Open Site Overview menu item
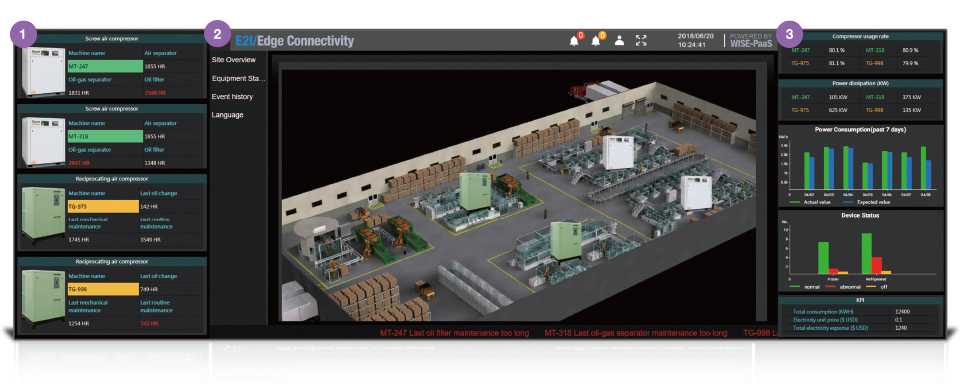This screenshot has height=384, width=960. (x=234, y=60)
